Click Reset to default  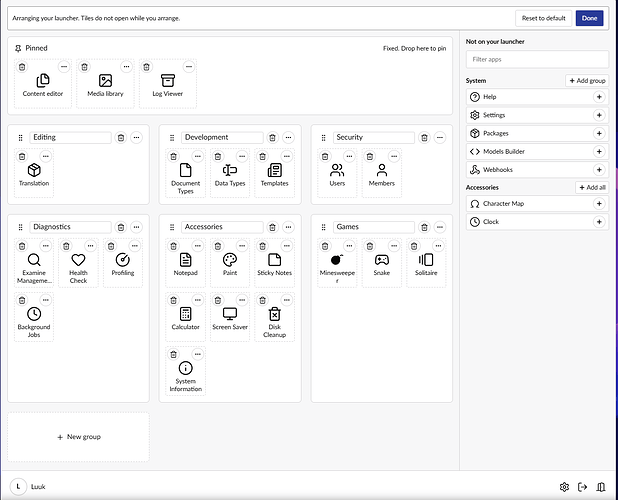click(x=544, y=18)
